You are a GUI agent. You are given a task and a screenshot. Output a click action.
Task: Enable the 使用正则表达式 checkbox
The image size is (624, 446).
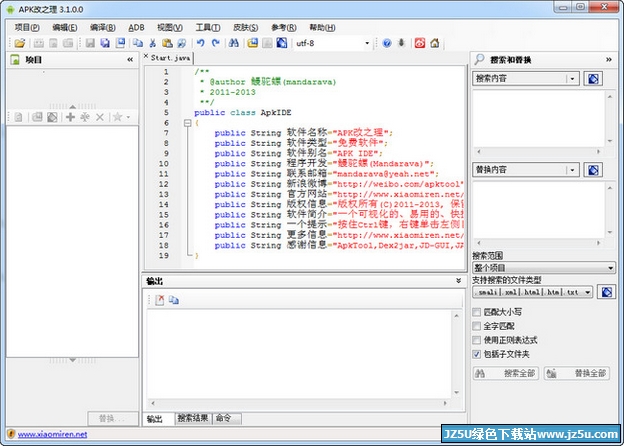coord(476,340)
